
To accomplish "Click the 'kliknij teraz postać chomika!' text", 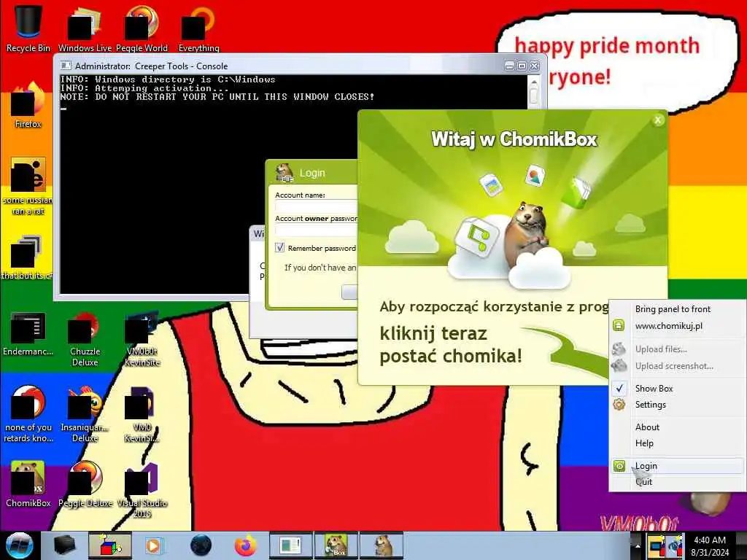I will (451, 345).
